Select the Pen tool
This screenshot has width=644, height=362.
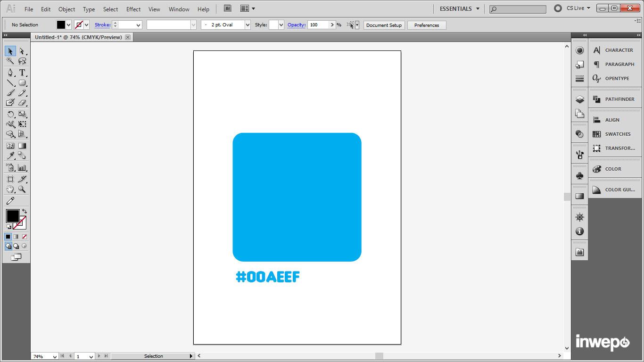click(x=10, y=73)
